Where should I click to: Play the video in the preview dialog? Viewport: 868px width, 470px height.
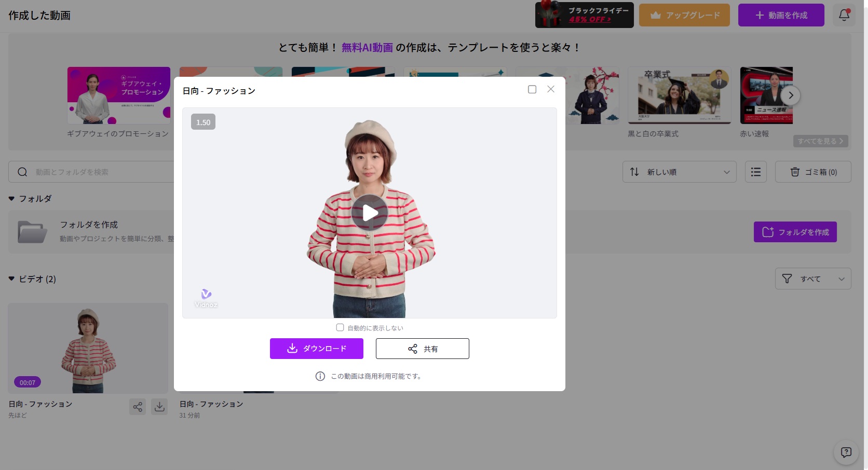pyautogui.click(x=369, y=213)
